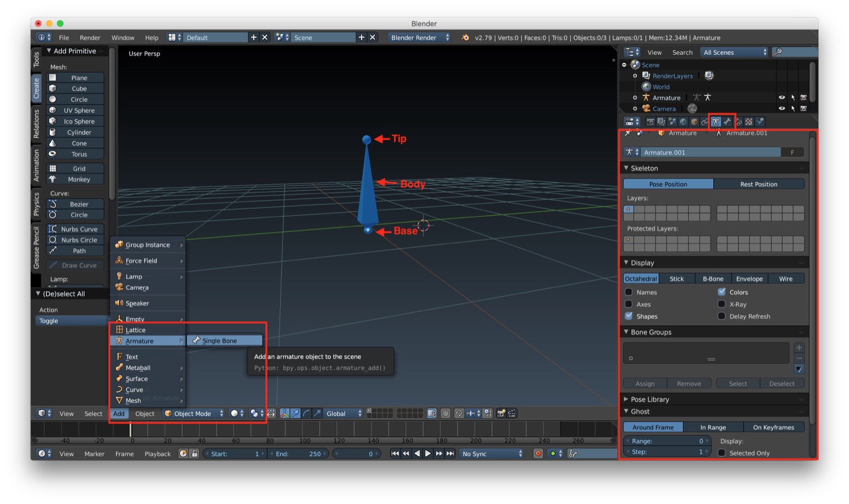The image size is (849, 504).
Task: Open the File menu
Action: click(64, 37)
